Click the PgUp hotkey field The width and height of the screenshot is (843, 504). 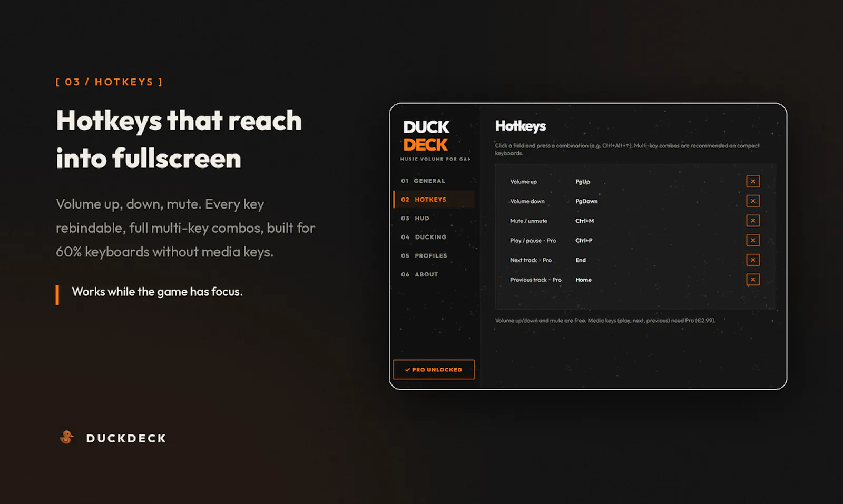click(583, 182)
